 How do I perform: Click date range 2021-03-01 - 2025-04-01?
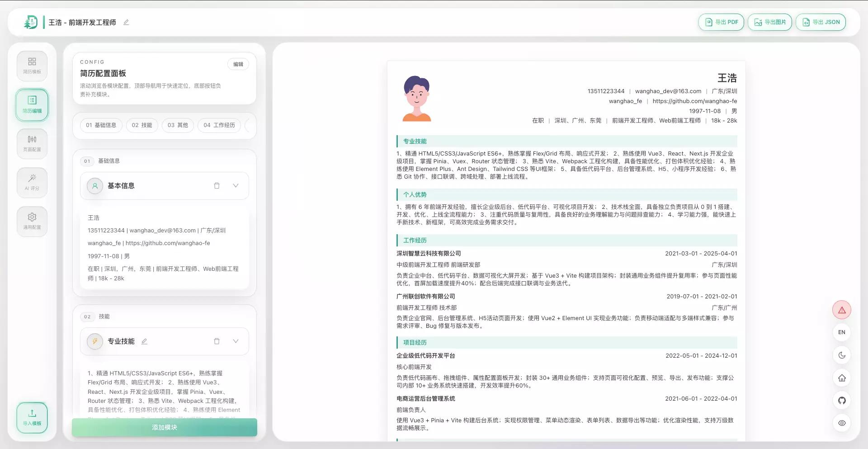tap(701, 254)
